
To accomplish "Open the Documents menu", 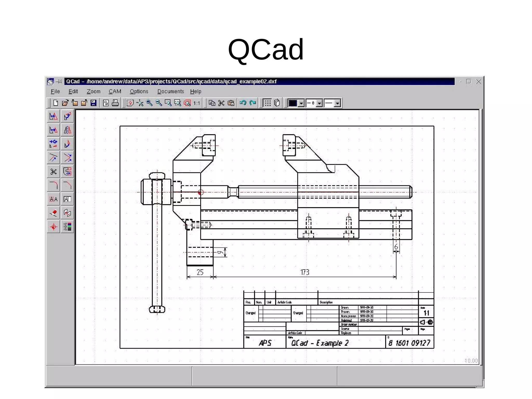I will [x=170, y=91].
